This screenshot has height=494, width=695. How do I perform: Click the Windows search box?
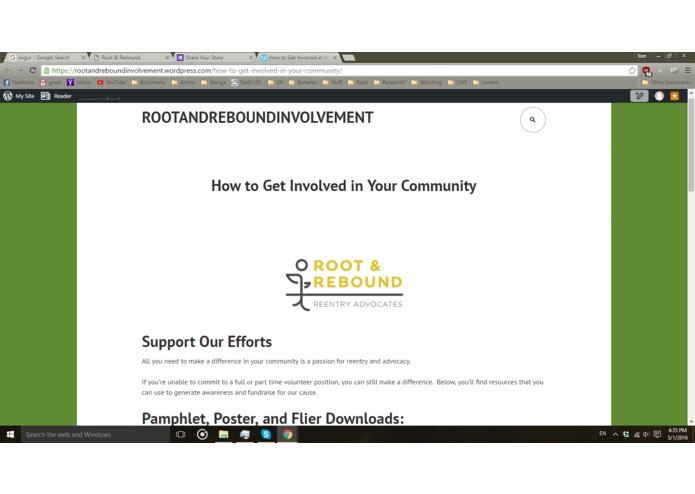coord(95,435)
